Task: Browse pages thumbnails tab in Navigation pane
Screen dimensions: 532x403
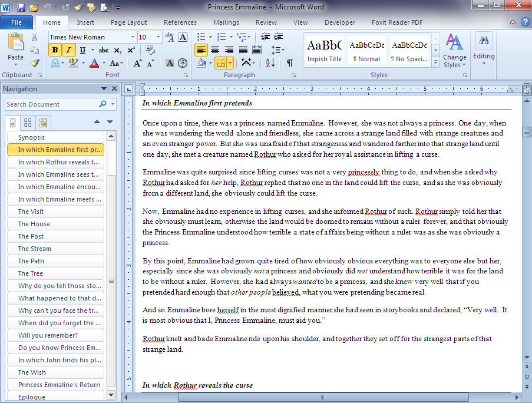Action: [x=28, y=123]
